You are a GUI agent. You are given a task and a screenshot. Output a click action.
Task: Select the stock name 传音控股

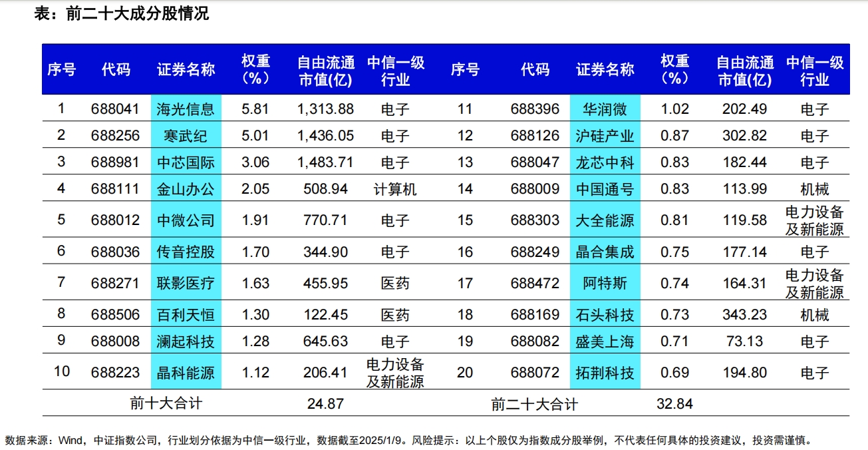coord(186,252)
